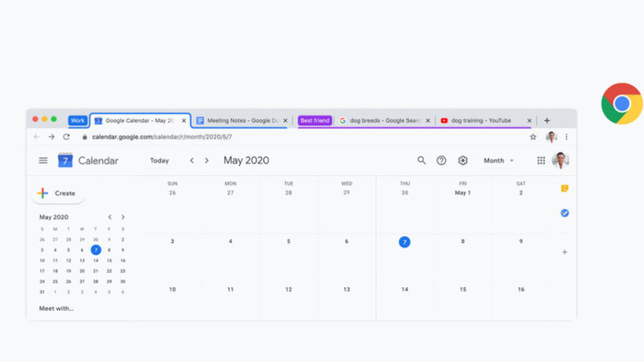The width and height of the screenshot is (644, 362).
Task: Collapse the Best friend tab group
Action: (x=315, y=121)
